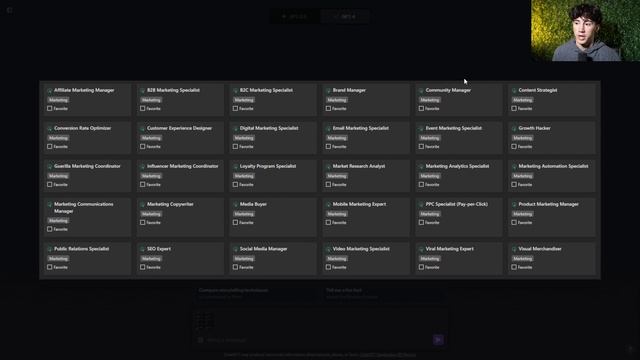Tick Favorite for Video Marketing Specialist

[x=328, y=267]
